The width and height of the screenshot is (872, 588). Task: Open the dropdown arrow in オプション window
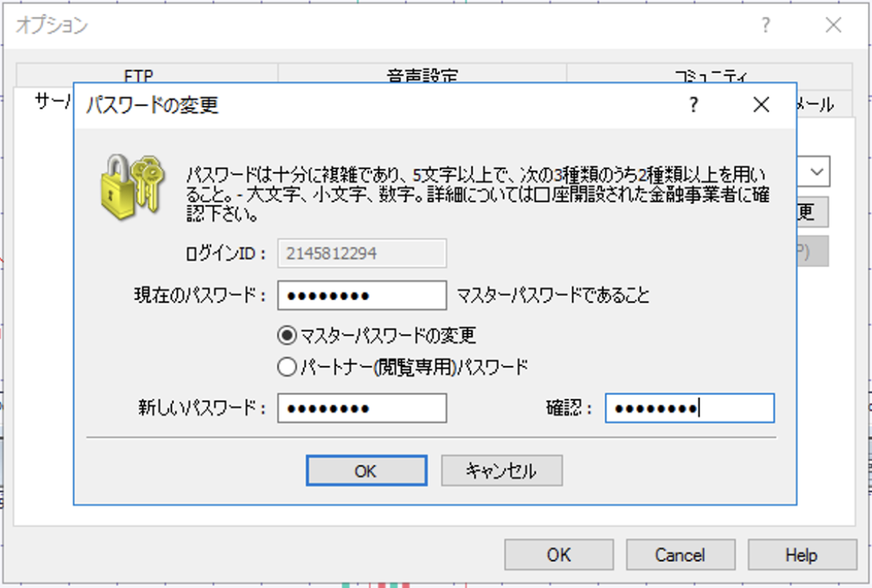click(x=816, y=172)
